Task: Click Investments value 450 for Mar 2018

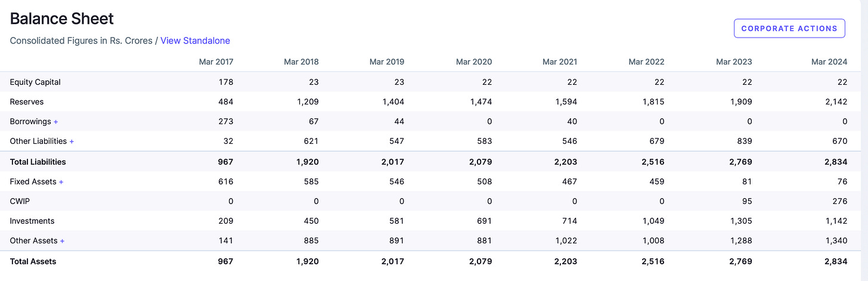Action: click(311, 221)
